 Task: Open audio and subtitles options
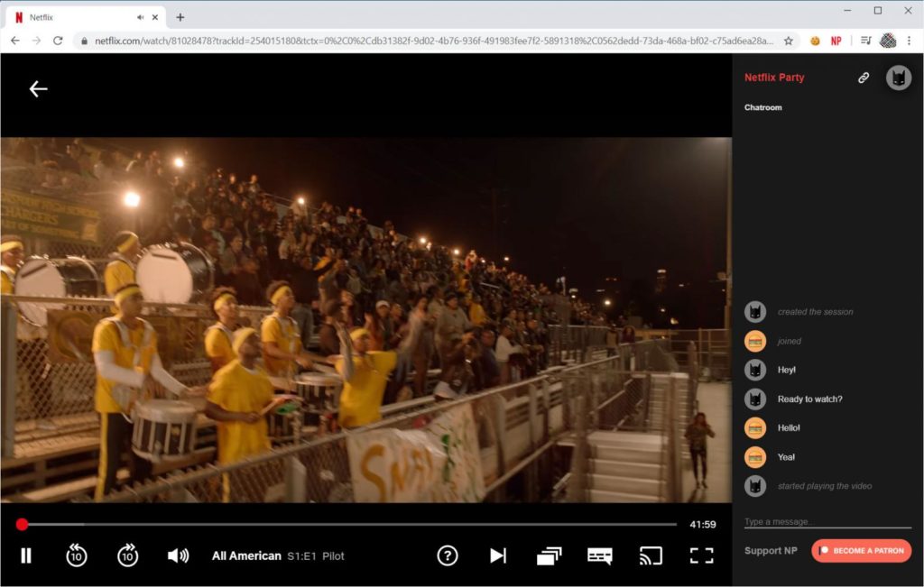pyautogui.click(x=600, y=555)
